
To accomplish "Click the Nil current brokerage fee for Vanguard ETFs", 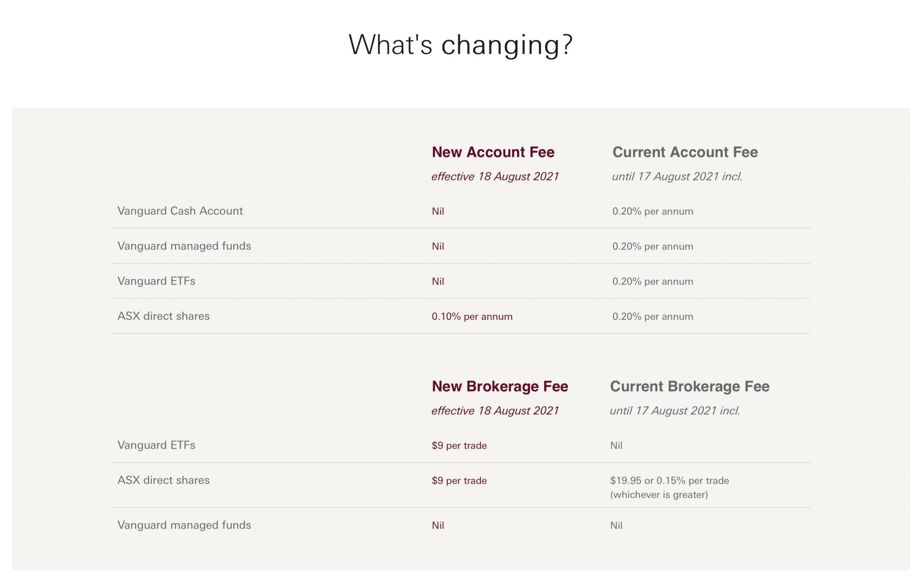I will click(616, 446).
